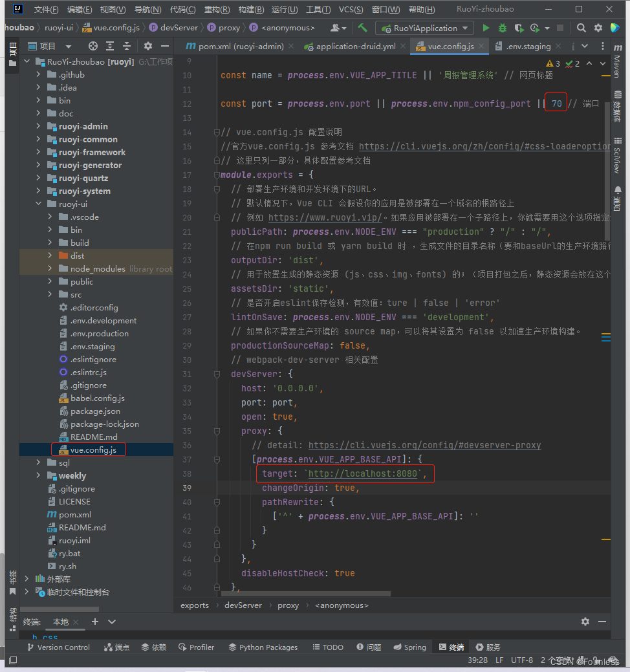Click devServer in the top breadcrumb
The height and width of the screenshot is (672, 630).
179,28
